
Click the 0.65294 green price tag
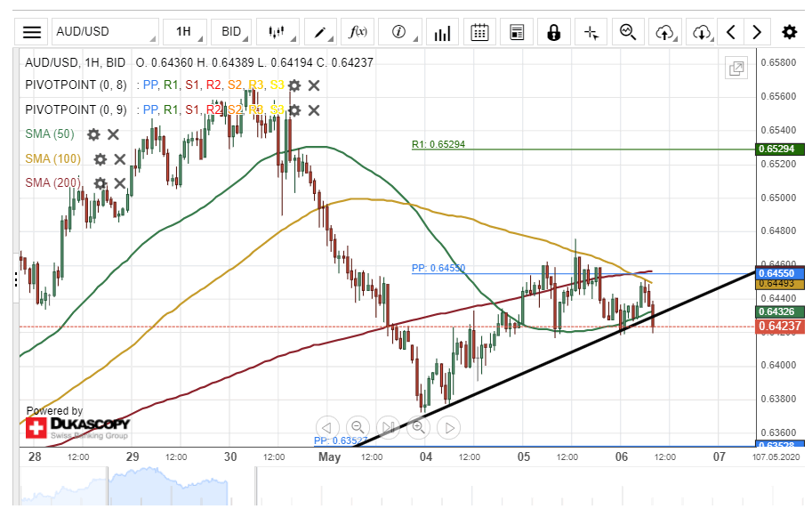tap(779, 149)
